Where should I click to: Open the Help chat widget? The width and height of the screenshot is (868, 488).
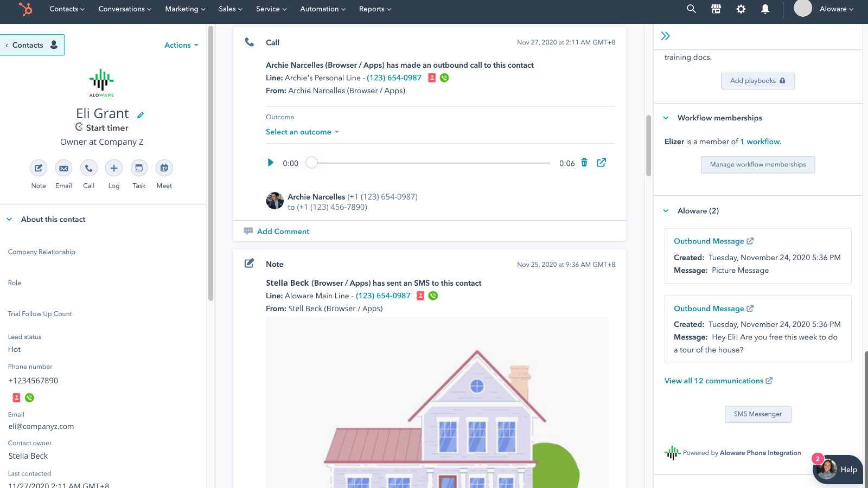[x=837, y=469]
